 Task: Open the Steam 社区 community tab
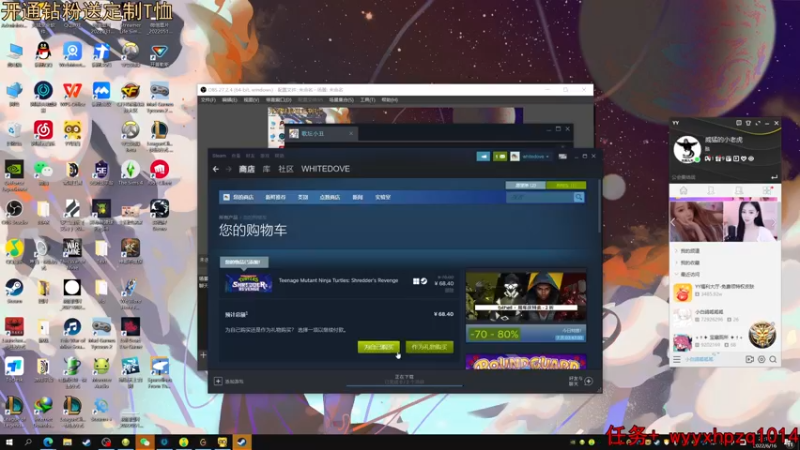[286, 169]
